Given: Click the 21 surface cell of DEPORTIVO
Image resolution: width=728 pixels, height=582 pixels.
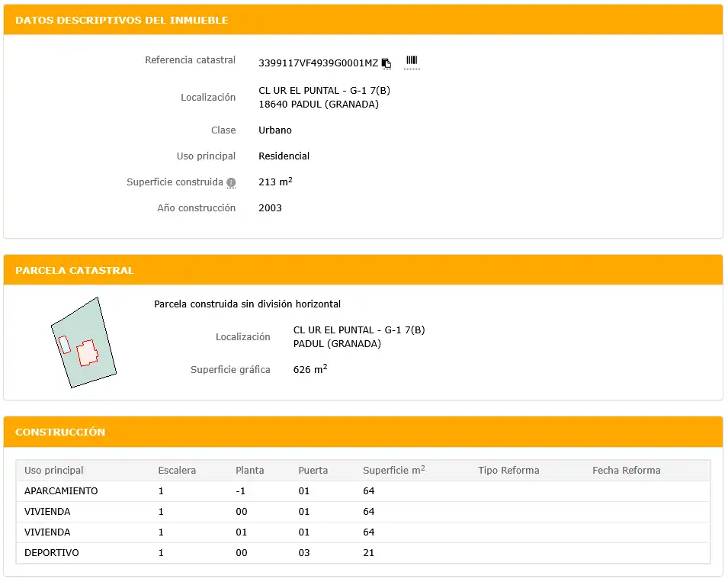Looking at the screenshot, I should (369, 553).
